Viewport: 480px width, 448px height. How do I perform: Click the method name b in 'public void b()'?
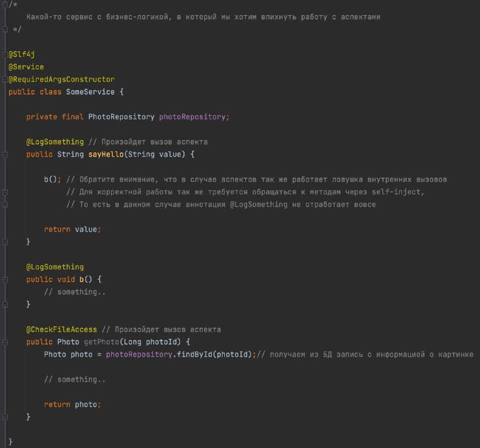pos(82,279)
